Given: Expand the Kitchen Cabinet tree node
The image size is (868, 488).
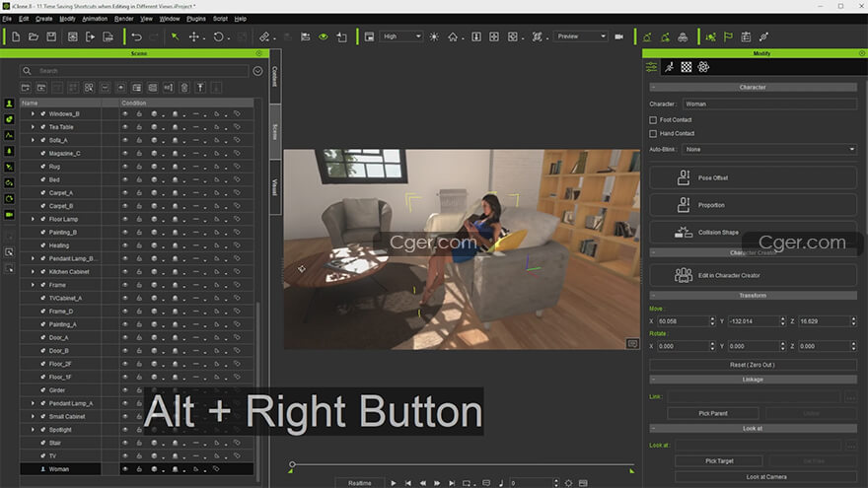Looking at the screenshot, I should point(33,272).
